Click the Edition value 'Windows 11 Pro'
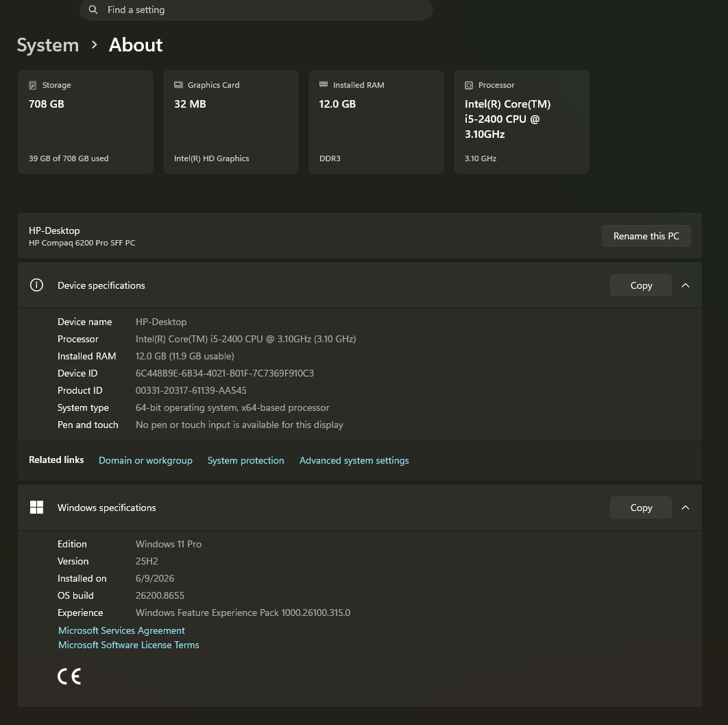The height and width of the screenshot is (725, 728). point(169,544)
